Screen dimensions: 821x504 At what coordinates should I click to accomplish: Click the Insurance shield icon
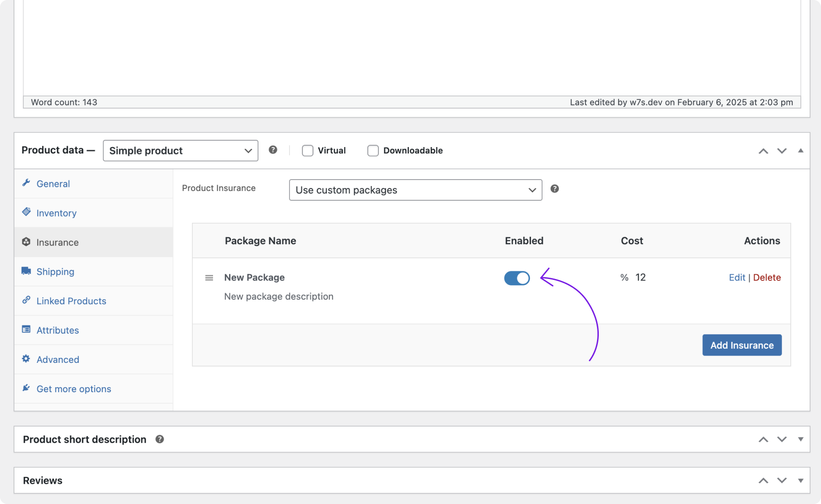point(27,242)
